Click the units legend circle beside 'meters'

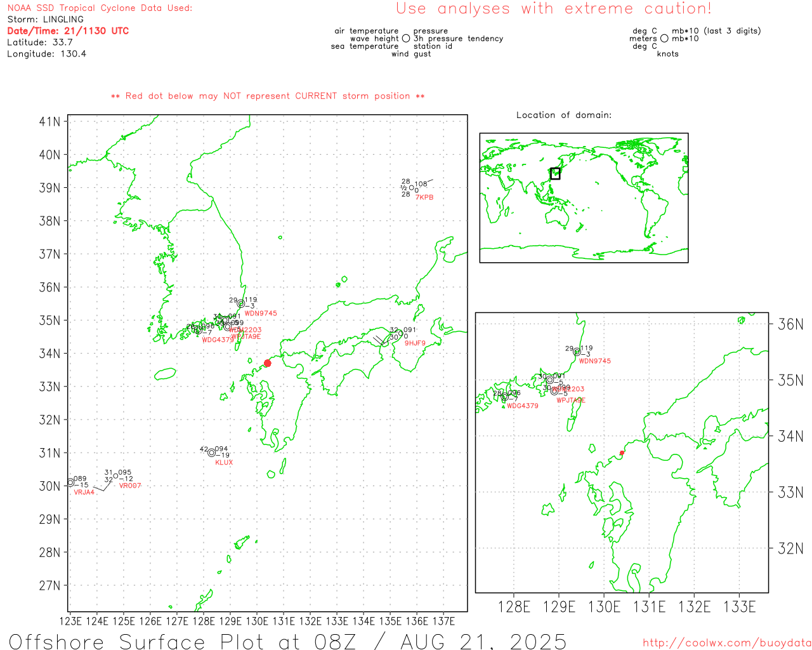point(664,38)
